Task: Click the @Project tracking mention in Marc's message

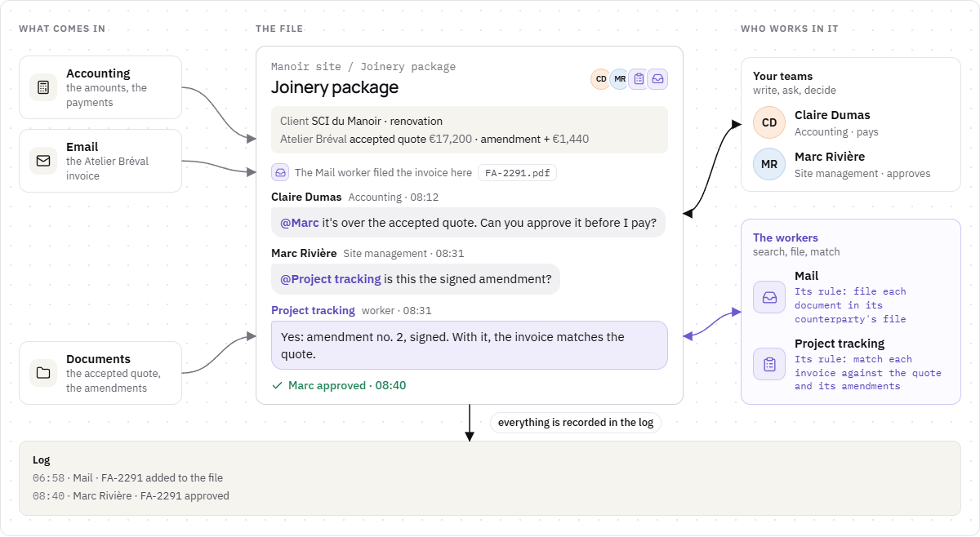Action: coord(331,278)
